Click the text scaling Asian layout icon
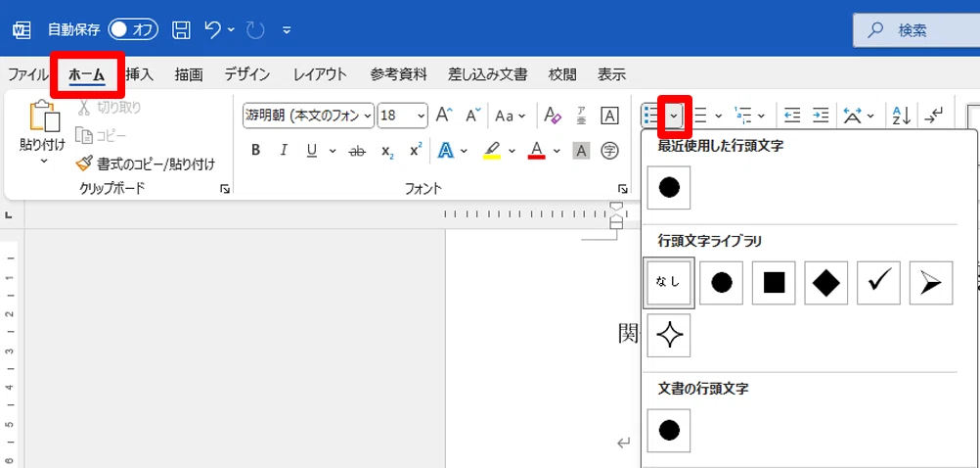The width and height of the screenshot is (980, 468). [x=853, y=116]
